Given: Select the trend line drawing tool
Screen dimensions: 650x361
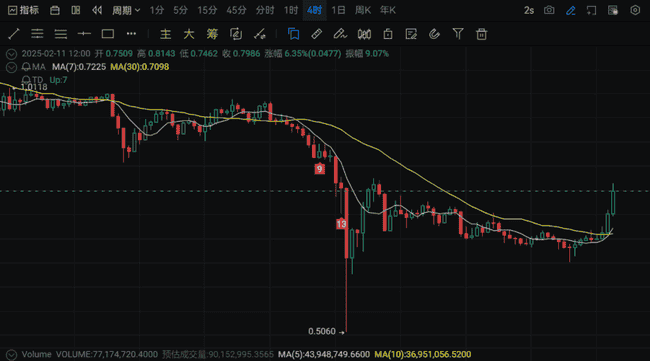Looking at the screenshot, I should (x=14, y=34).
